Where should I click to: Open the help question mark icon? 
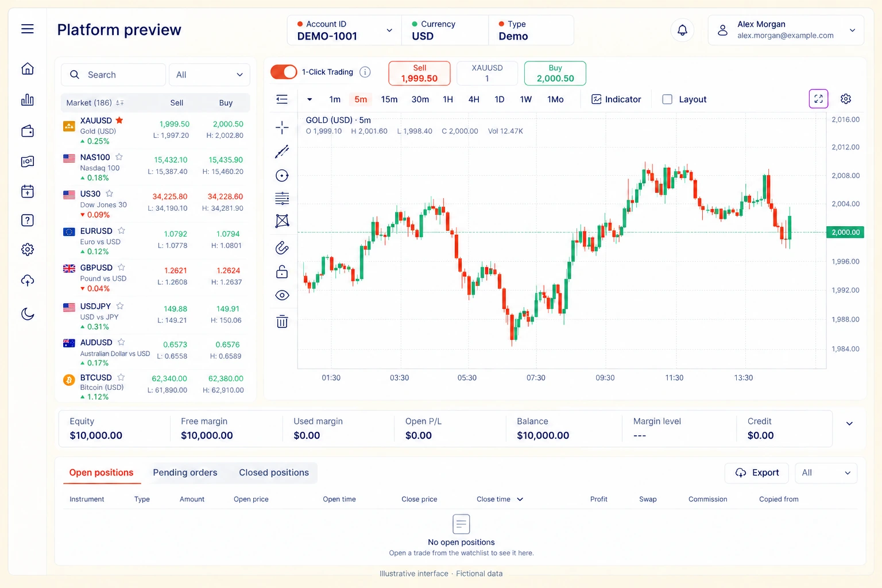pyautogui.click(x=28, y=220)
